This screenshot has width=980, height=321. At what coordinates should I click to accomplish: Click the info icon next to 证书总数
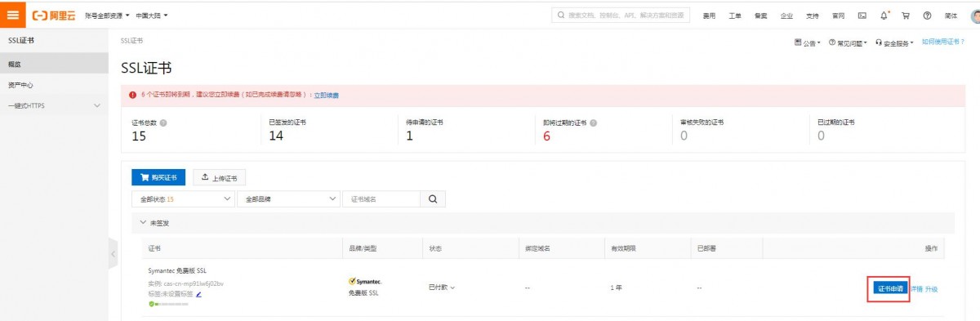(x=164, y=123)
